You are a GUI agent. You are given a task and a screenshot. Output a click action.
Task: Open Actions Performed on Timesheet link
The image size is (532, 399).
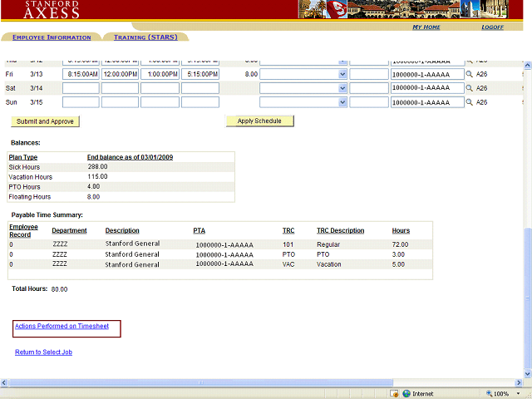point(62,327)
